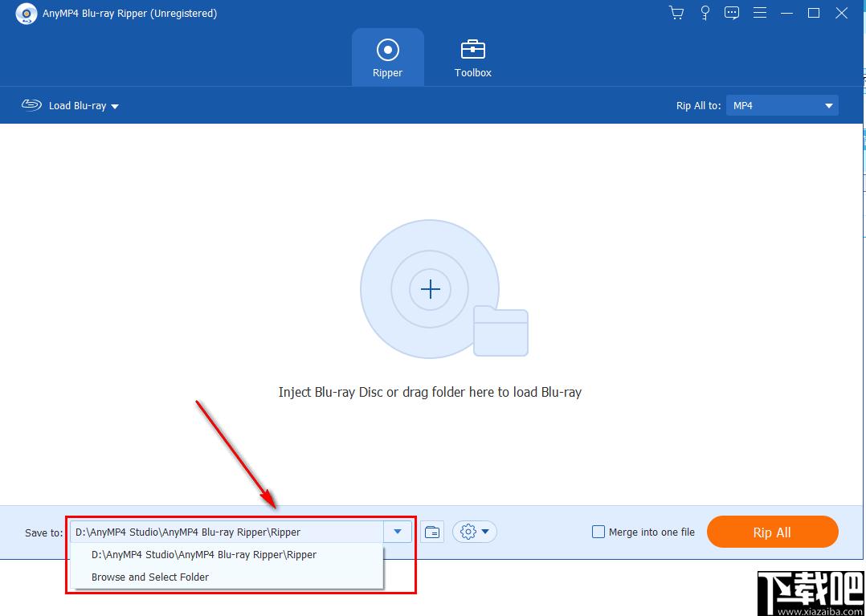Select the D:\AnyMP4 Studio path option in list
This screenshot has width=866, height=616.
click(227, 554)
